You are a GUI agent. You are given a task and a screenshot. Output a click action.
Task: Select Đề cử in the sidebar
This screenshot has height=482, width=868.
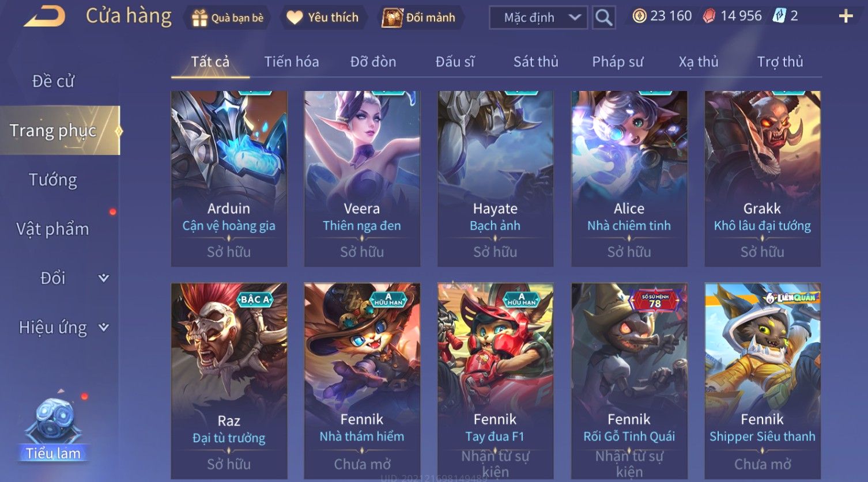click(x=53, y=81)
